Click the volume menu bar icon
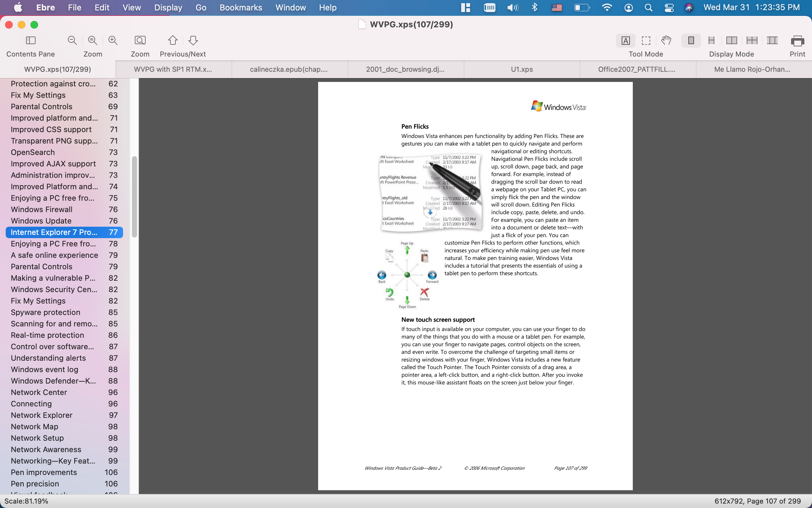The image size is (812, 508). pos(512,7)
